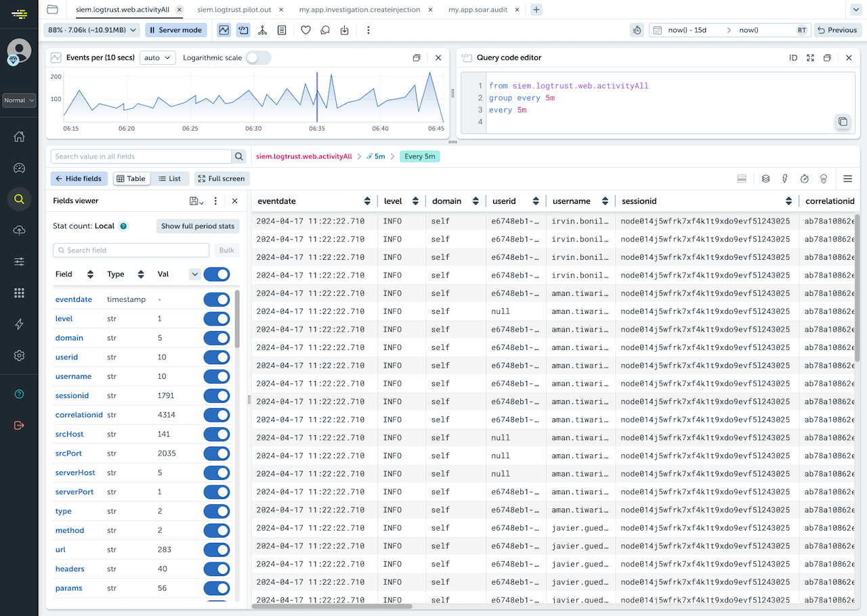The height and width of the screenshot is (616, 867).
Task: Click the Show full period stats button
Action: [197, 225]
